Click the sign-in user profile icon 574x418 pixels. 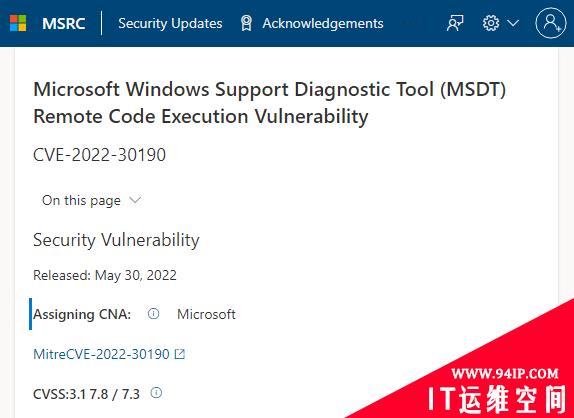(x=551, y=23)
